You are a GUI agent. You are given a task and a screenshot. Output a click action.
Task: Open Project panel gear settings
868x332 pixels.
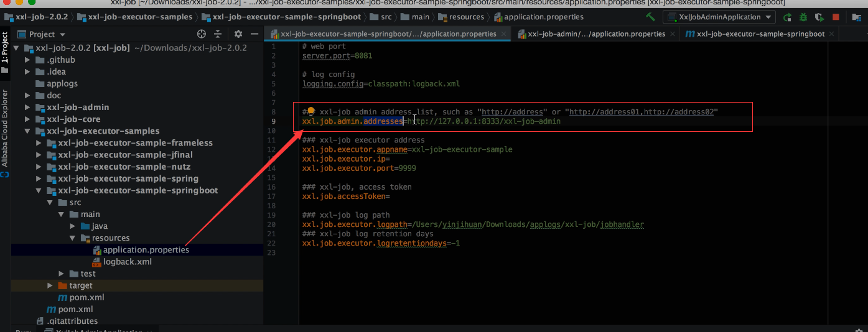pyautogui.click(x=238, y=34)
